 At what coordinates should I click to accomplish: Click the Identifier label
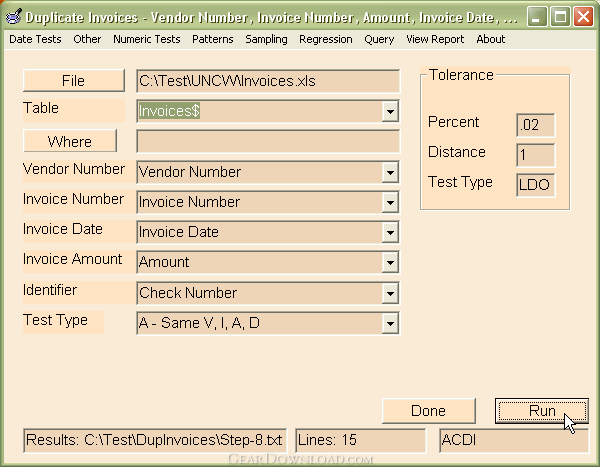pos(50,290)
